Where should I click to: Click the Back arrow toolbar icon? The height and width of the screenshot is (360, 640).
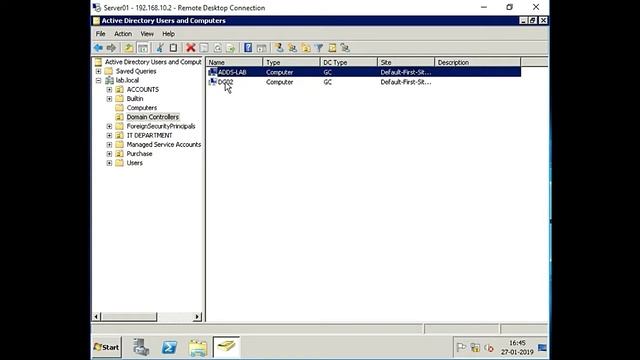(x=98, y=48)
